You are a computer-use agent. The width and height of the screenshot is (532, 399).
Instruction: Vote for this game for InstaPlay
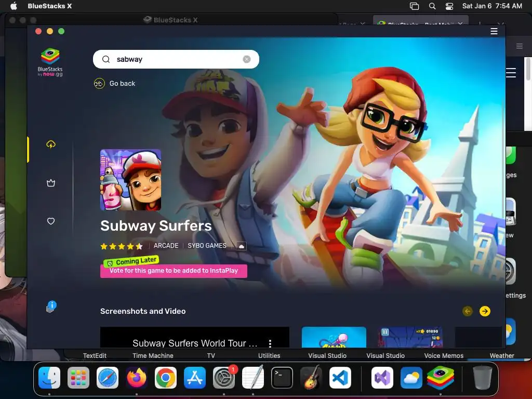(x=174, y=271)
